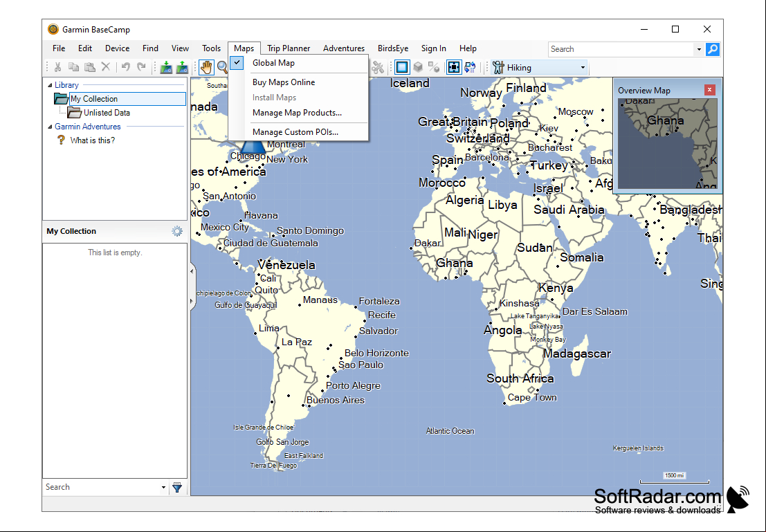Click the Kerguelen Islands label on map
The image size is (766, 532).
click(638, 448)
